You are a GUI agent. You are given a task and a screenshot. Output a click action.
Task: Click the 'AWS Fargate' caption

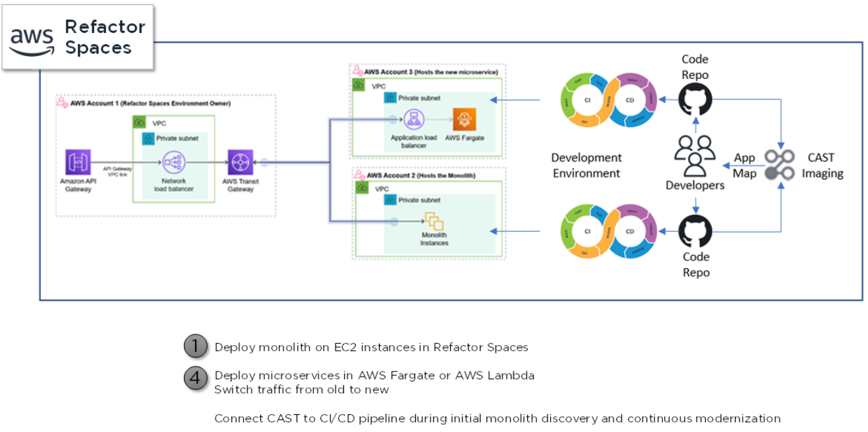[465, 138]
